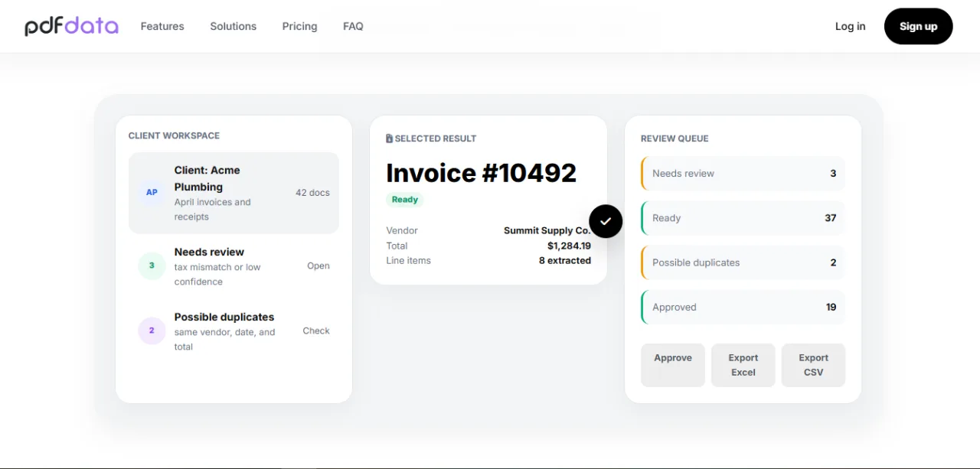Open the FAQ nav link
This screenshot has height=469, width=980.
(x=353, y=26)
